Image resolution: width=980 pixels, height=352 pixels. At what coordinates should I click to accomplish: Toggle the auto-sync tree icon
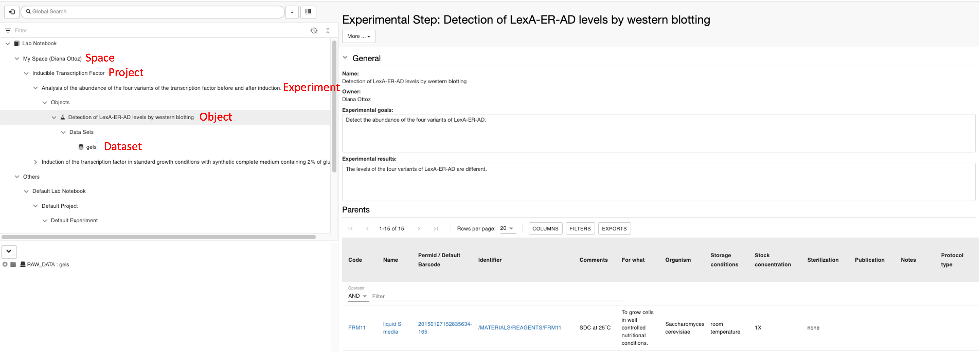(314, 30)
